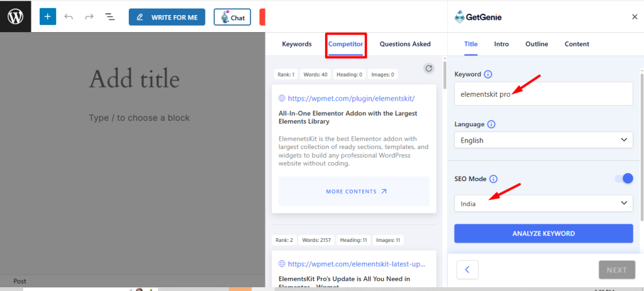Click the globe icon beside wpmet.com/plugin/elementskit link

click(x=282, y=99)
